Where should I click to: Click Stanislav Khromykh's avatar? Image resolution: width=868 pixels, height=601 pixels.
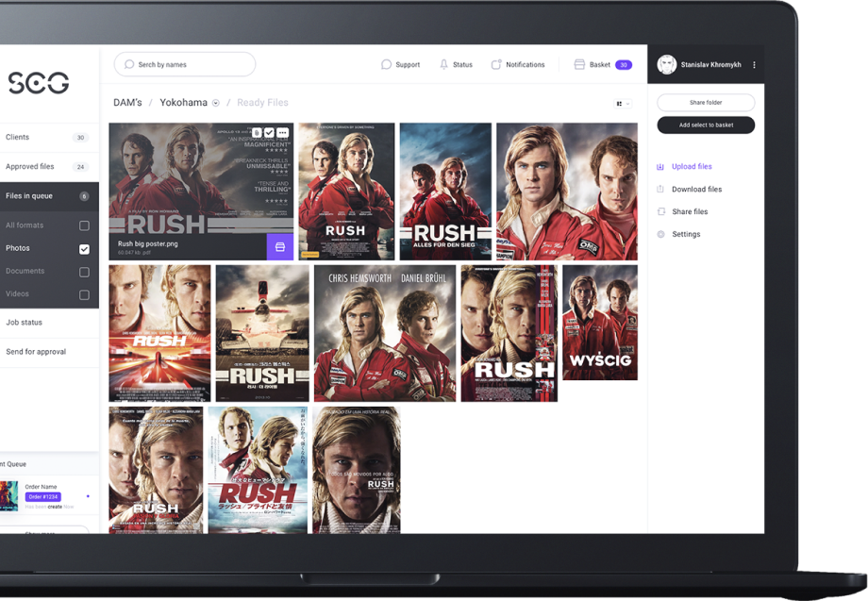[666, 64]
